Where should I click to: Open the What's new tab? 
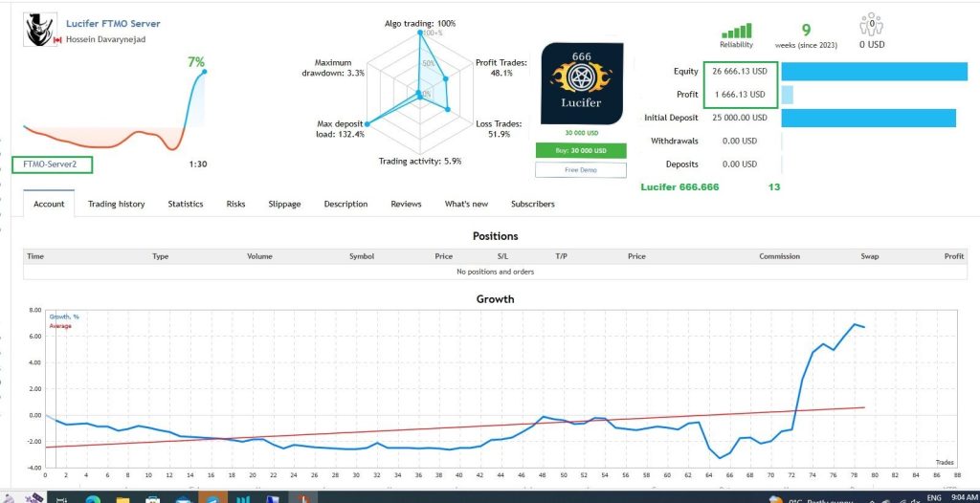click(x=466, y=204)
